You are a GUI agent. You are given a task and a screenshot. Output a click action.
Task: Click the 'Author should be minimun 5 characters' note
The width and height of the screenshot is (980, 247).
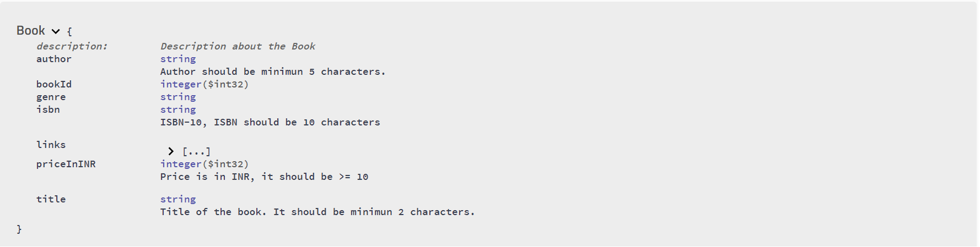pos(273,72)
